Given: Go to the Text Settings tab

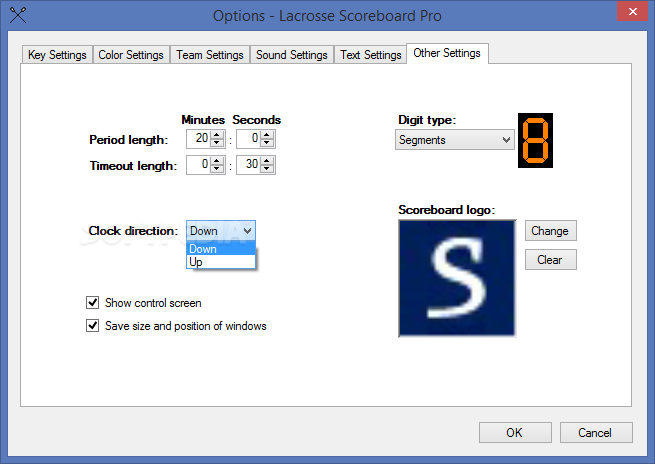Looking at the screenshot, I should point(371,55).
